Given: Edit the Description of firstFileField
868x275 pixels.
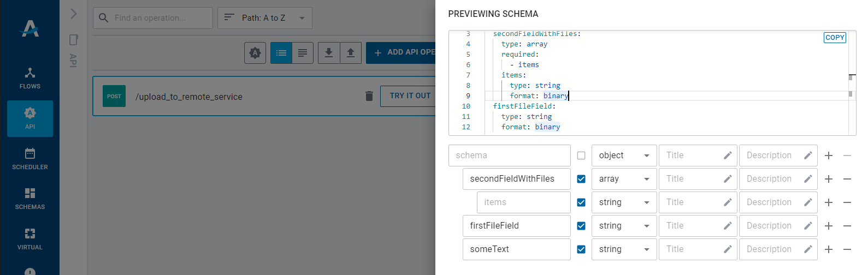Looking at the screenshot, I should click(x=778, y=226).
